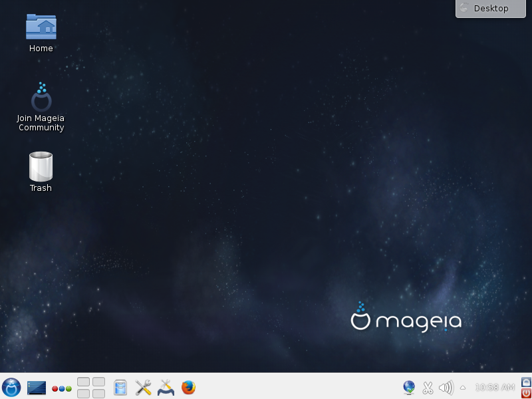Click the lock screen button
The width and height of the screenshot is (532, 399).
(526, 382)
